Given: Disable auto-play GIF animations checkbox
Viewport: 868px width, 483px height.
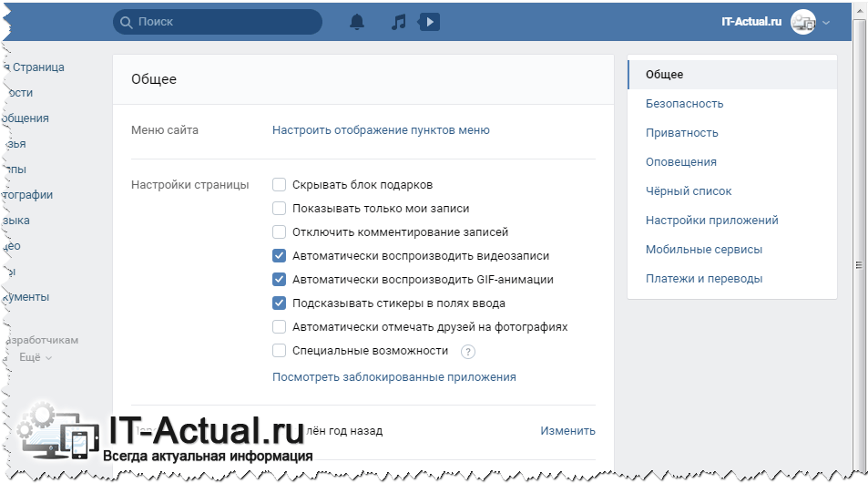Looking at the screenshot, I should (x=280, y=280).
